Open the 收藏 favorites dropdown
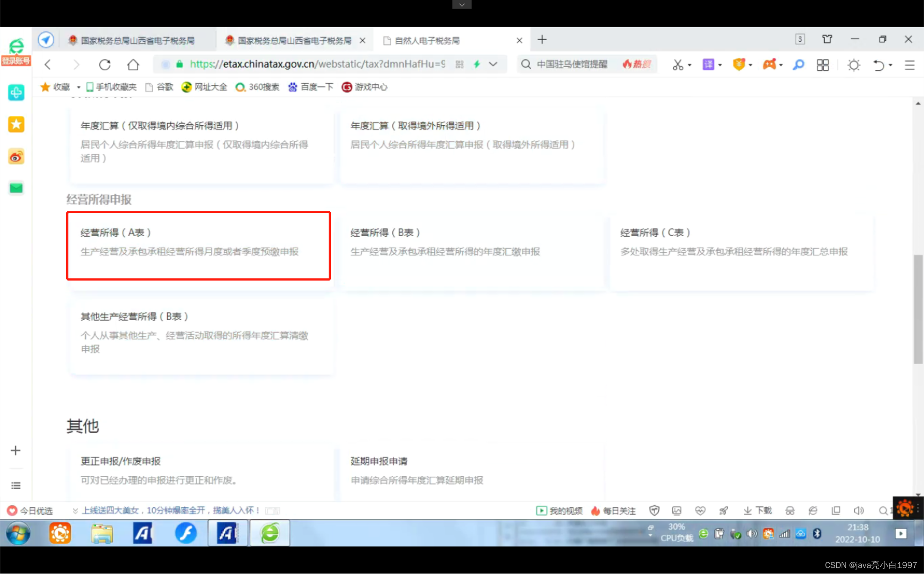The width and height of the screenshot is (924, 574). tap(78, 87)
